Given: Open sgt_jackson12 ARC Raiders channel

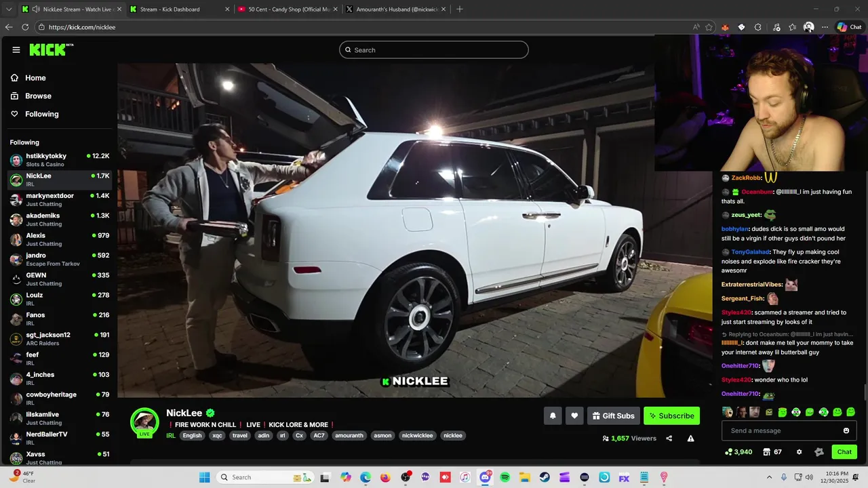Looking at the screenshot, I should pyautogui.click(x=60, y=339).
